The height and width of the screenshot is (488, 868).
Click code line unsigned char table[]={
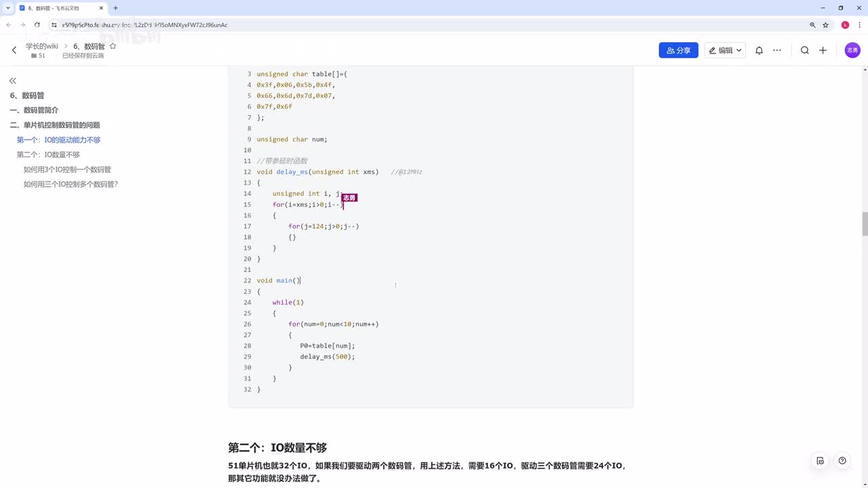(302, 74)
